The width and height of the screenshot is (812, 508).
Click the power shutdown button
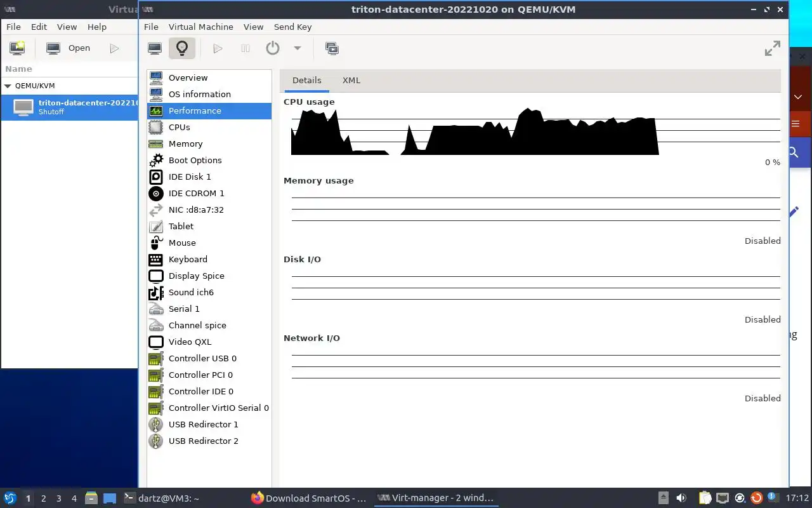pos(273,48)
